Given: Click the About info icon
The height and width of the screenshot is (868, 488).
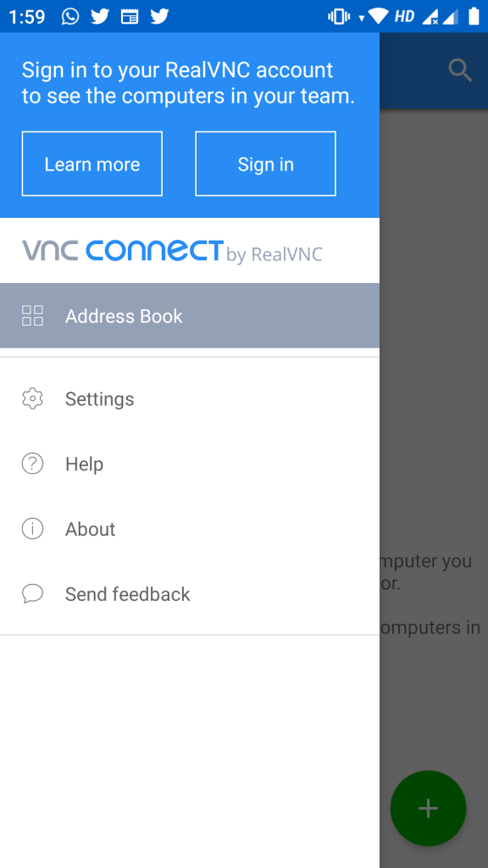Looking at the screenshot, I should click(32, 528).
